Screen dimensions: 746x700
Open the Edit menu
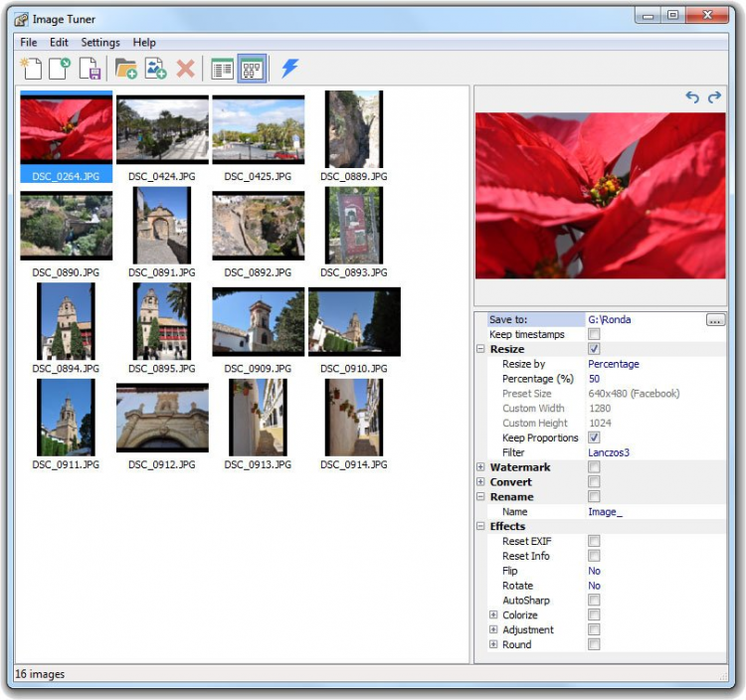click(x=59, y=43)
